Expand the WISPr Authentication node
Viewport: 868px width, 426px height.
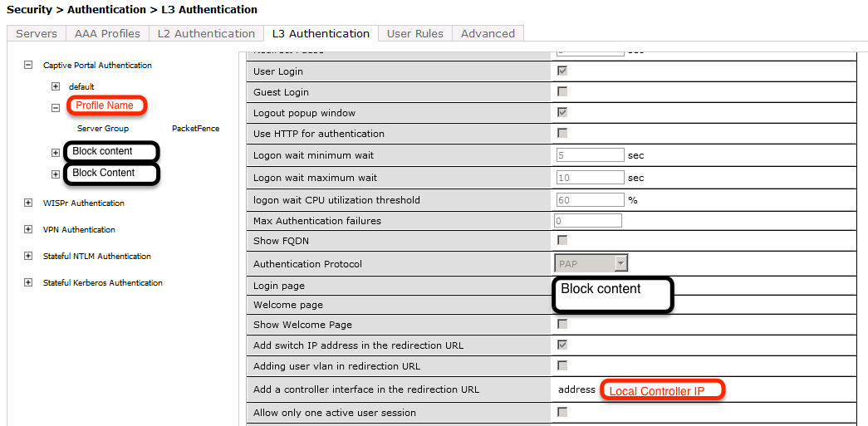[28, 203]
